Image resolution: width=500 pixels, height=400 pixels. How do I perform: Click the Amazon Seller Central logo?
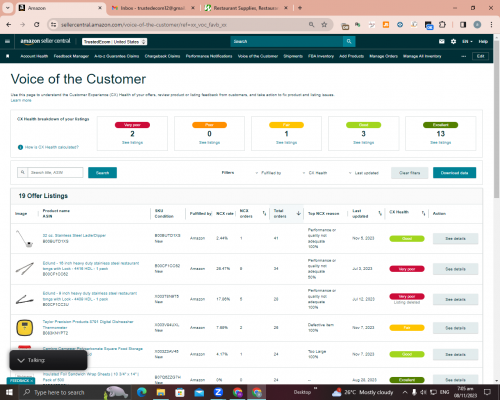(45, 41)
